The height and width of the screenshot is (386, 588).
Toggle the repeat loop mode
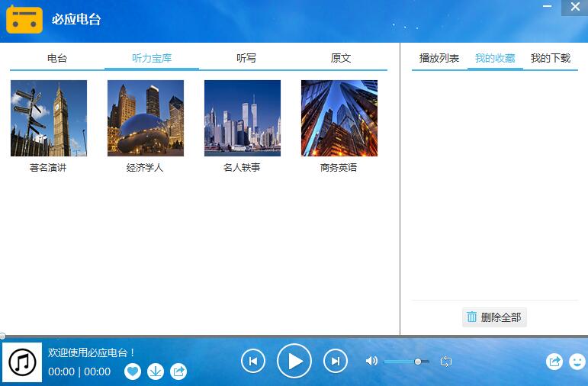click(446, 362)
